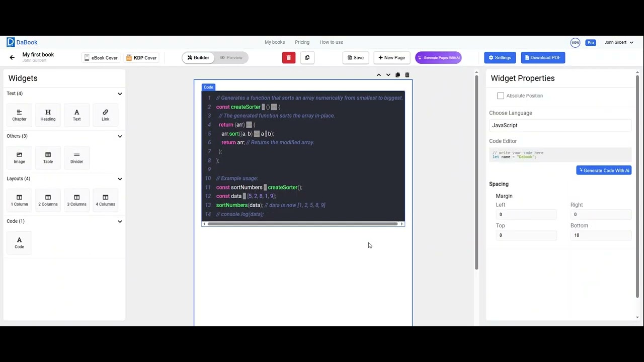The width and height of the screenshot is (644, 362).
Task: Open My books page
Action: 275,42
